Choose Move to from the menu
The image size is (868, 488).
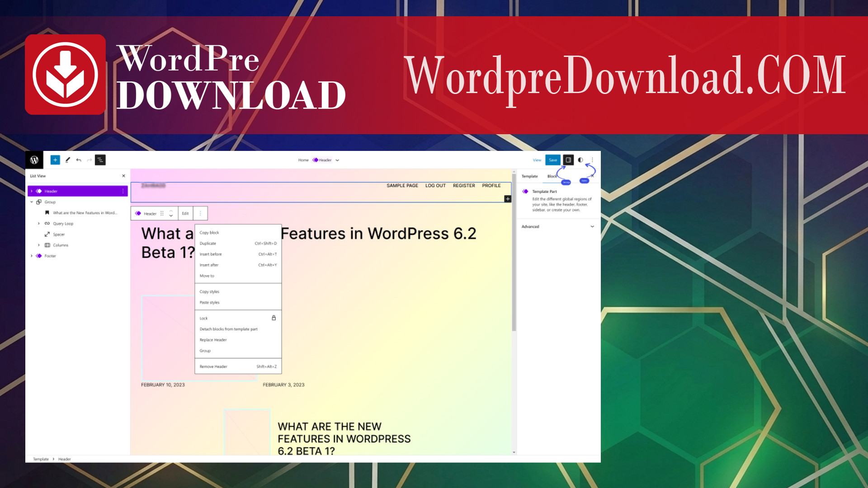click(238, 276)
